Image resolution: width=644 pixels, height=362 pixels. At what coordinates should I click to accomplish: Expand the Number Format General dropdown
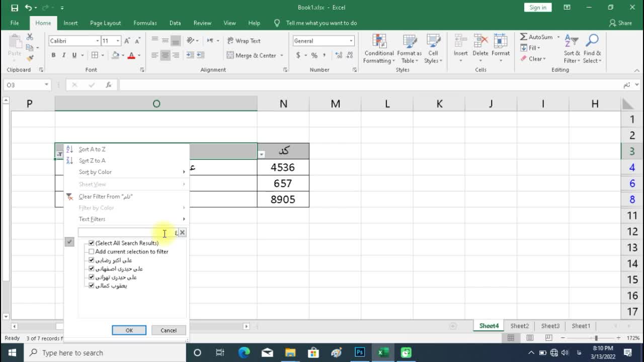[x=351, y=41]
